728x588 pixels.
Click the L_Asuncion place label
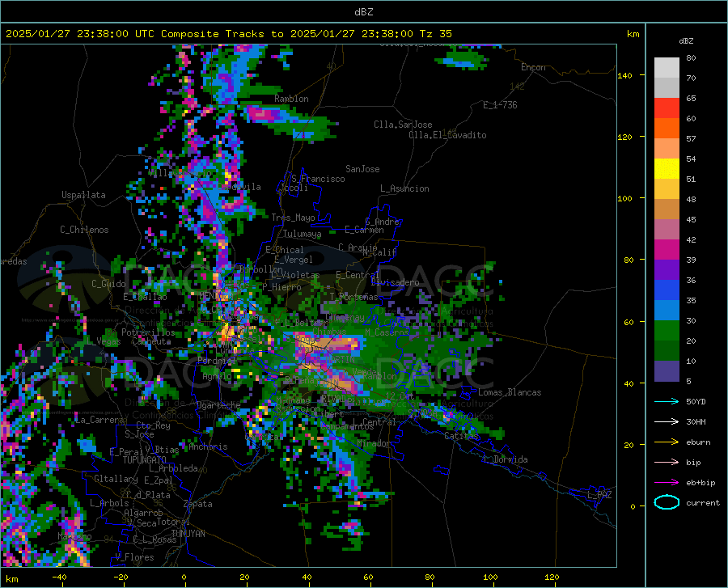pyautogui.click(x=404, y=188)
